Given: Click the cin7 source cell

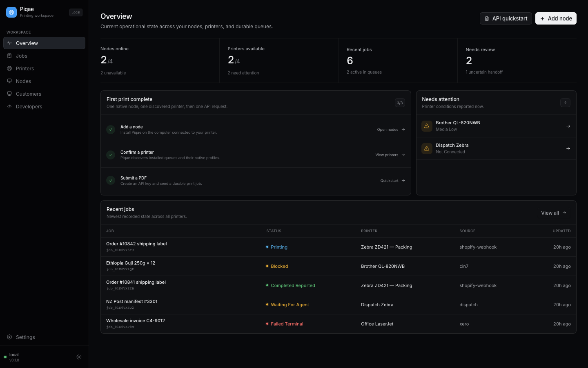Looking at the screenshot, I should pos(464,266).
